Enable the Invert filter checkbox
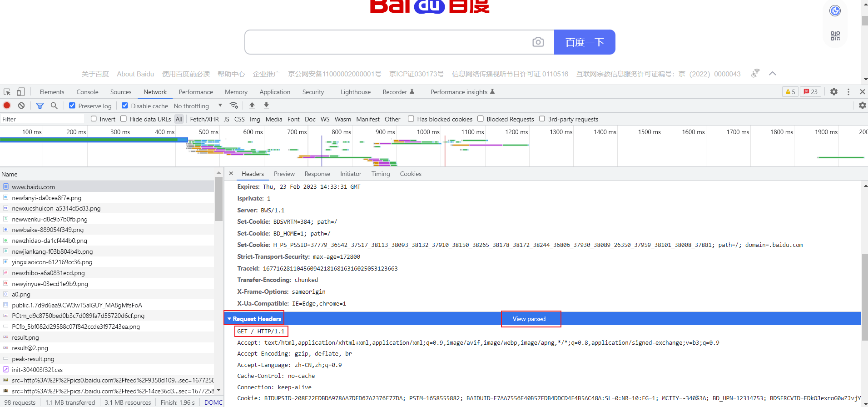Image resolution: width=868 pixels, height=407 pixels. pyautogui.click(x=94, y=119)
